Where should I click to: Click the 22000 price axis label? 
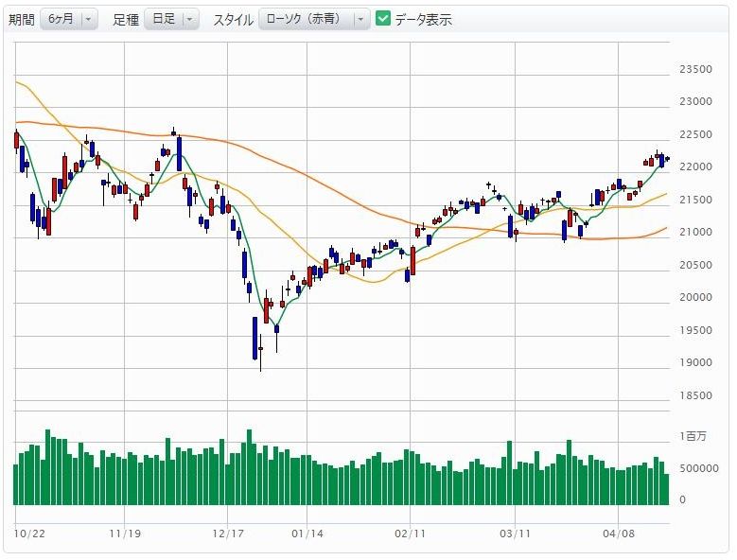[x=695, y=166]
